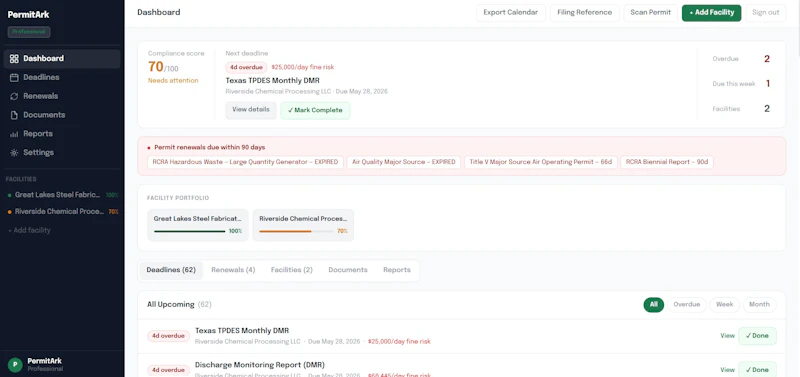Switch to the Documents tab
The width and height of the screenshot is (800, 377).
click(348, 270)
